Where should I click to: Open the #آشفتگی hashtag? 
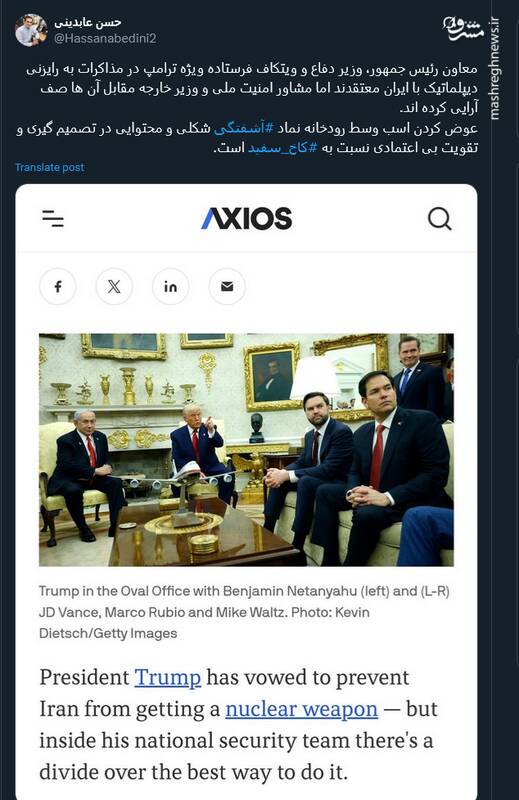click(244, 128)
